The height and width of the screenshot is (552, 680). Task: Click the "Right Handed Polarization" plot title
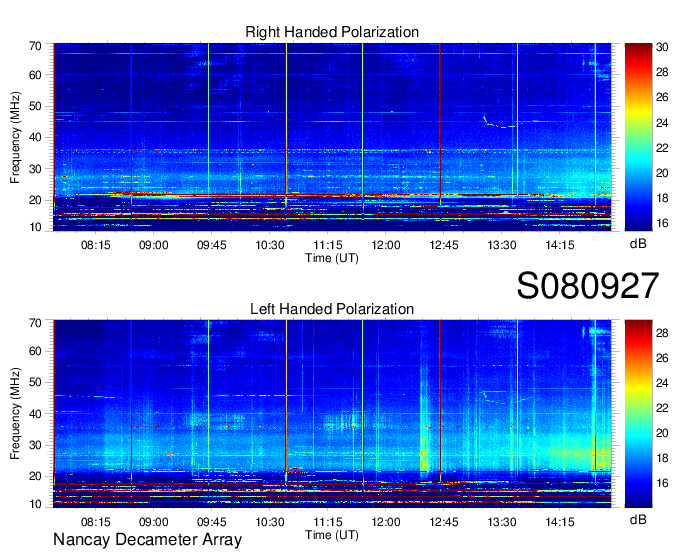[332, 32]
